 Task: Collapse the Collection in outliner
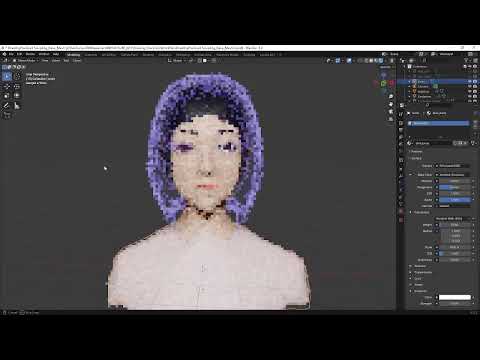[405, 67]
